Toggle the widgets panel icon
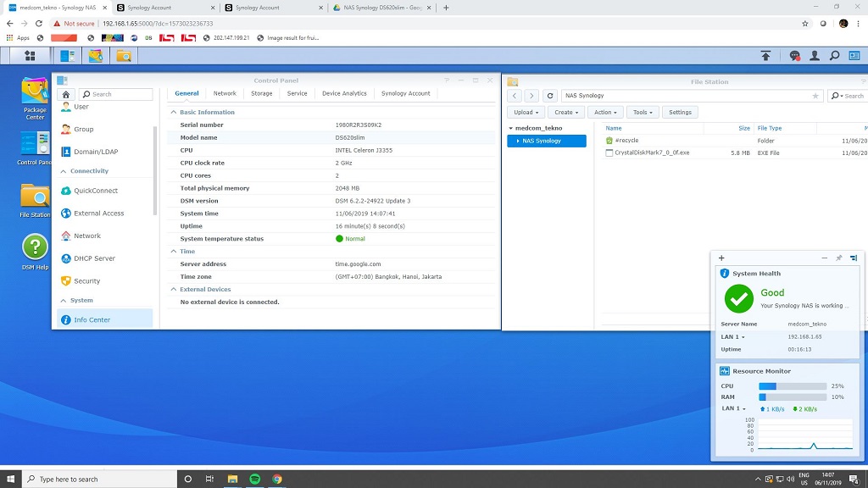868x488 pixels. pyautogui.click(x=854, y=55)
